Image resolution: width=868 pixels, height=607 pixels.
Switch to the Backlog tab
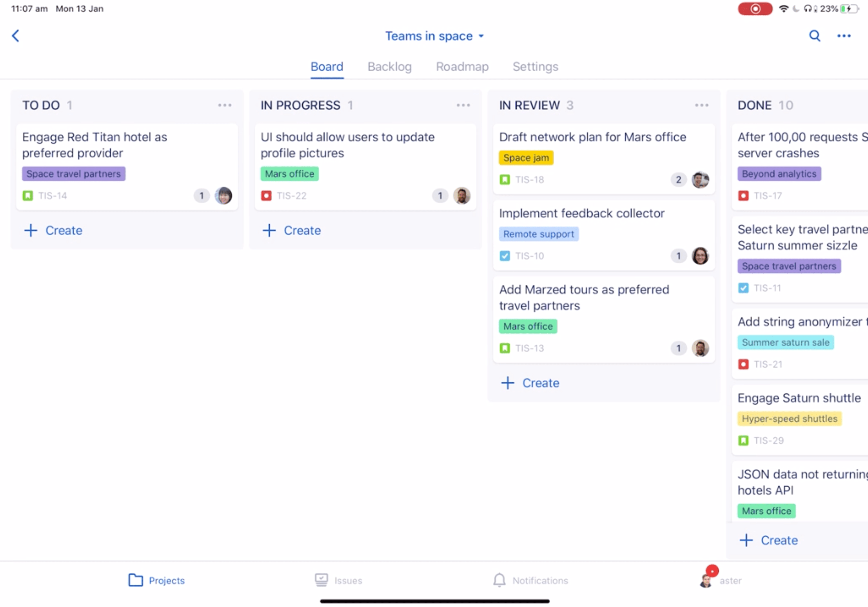point(389,66)
